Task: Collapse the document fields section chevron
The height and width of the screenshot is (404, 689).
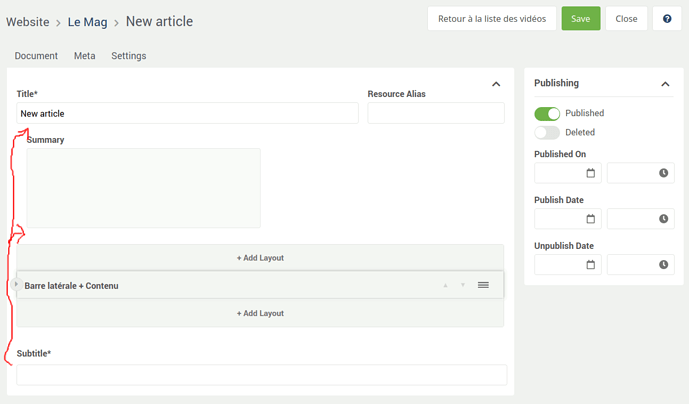Action: click(x=496, y=84)
